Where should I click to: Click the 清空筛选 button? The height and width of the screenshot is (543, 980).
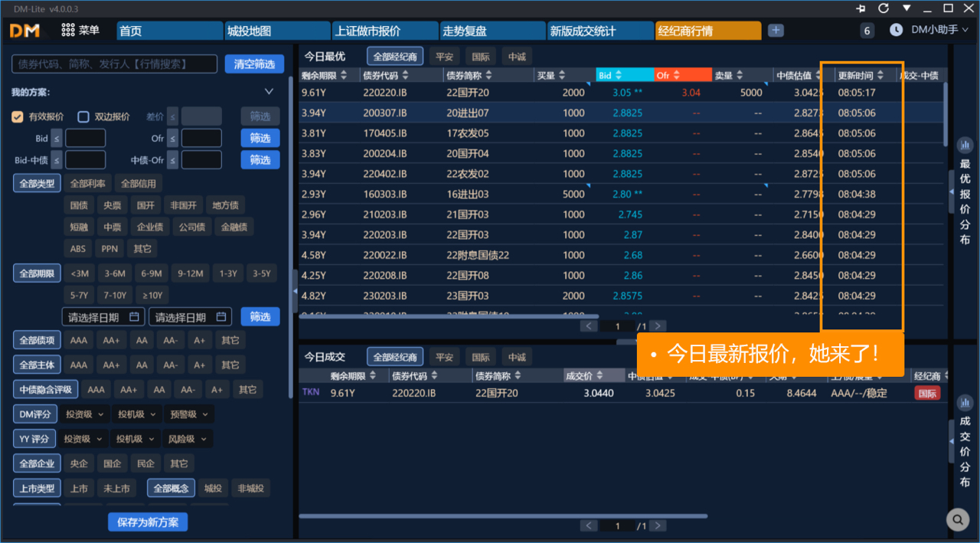point(254,64)
